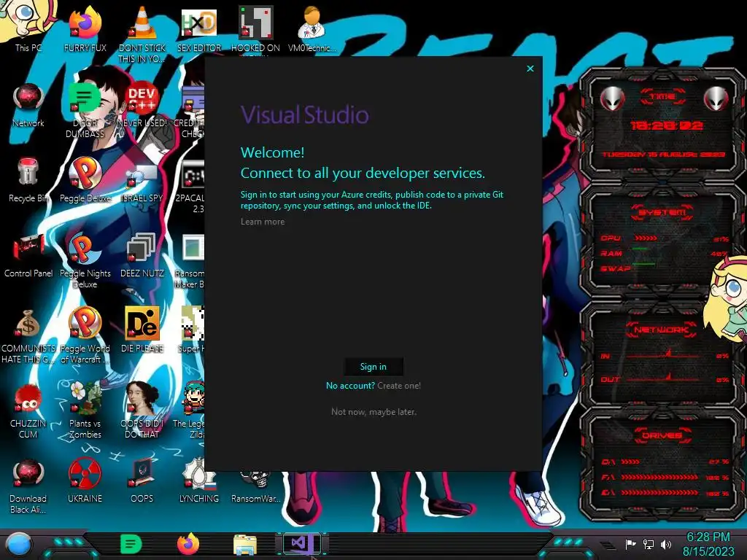Select the Peggle World of Warcraft icon

pyautogui.click(x=85, y=335)
